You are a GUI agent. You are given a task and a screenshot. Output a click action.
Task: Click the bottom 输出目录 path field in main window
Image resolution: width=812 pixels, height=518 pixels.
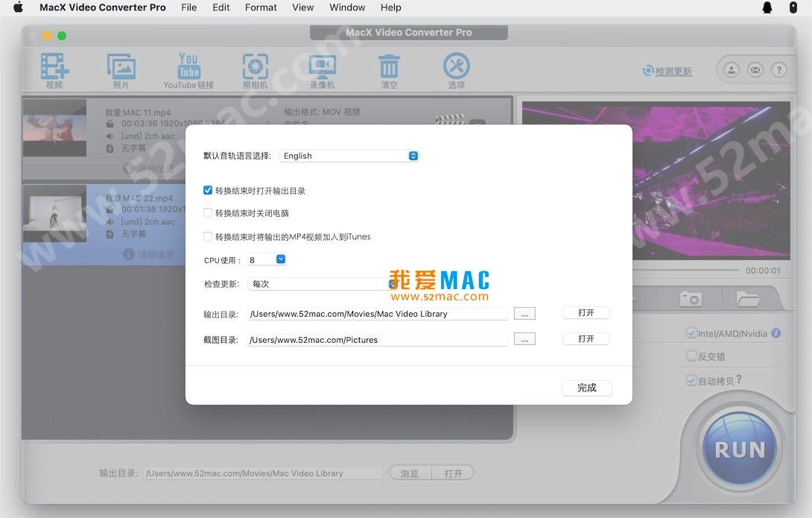coord(263,473)
